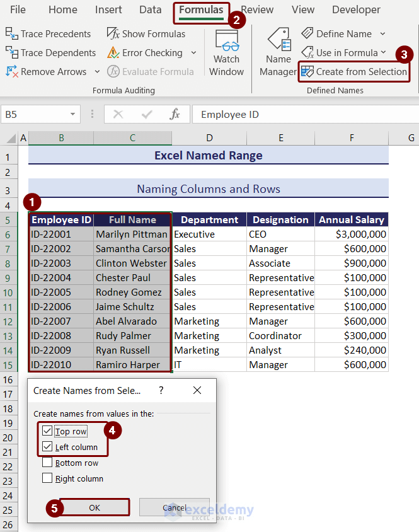
Task: Select the Department header cell
Action: coord(209,220)
